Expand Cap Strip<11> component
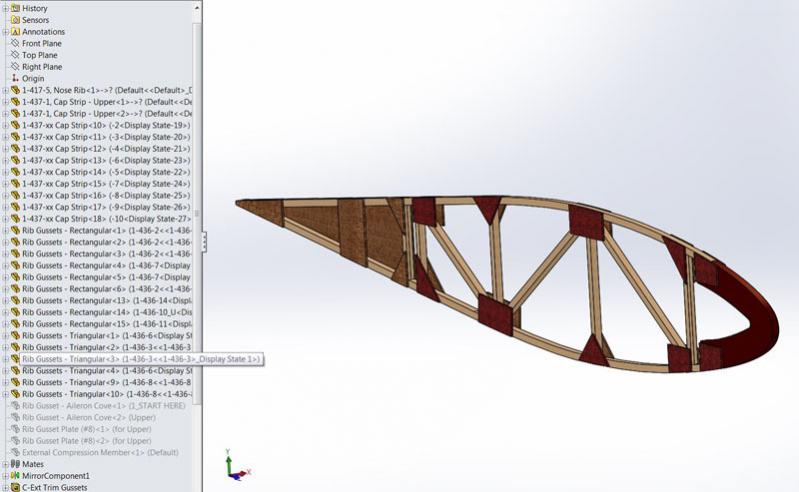 point(6,137)
